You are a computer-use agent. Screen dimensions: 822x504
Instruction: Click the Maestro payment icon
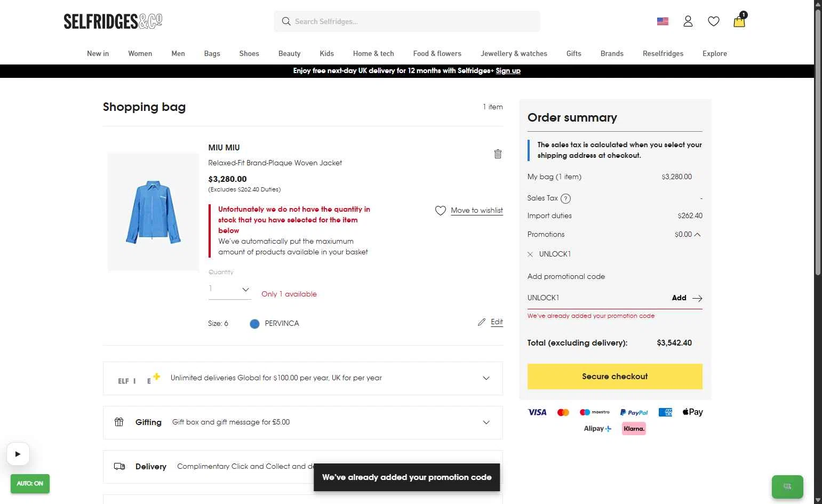[594, 412]
